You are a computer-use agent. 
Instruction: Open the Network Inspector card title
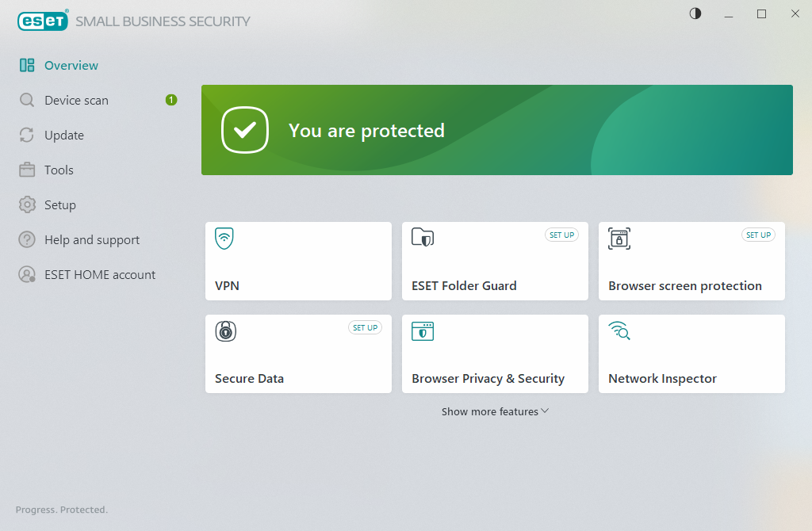point(662,379)
